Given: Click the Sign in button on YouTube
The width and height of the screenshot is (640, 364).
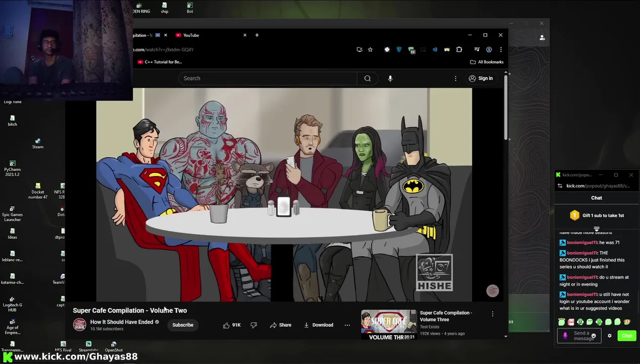Looking at the screenshot, I should [480, 78].
